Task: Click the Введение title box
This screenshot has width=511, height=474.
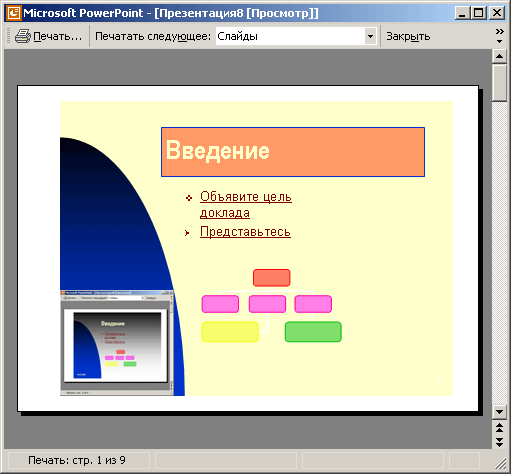Action: (x=293, y=152)
